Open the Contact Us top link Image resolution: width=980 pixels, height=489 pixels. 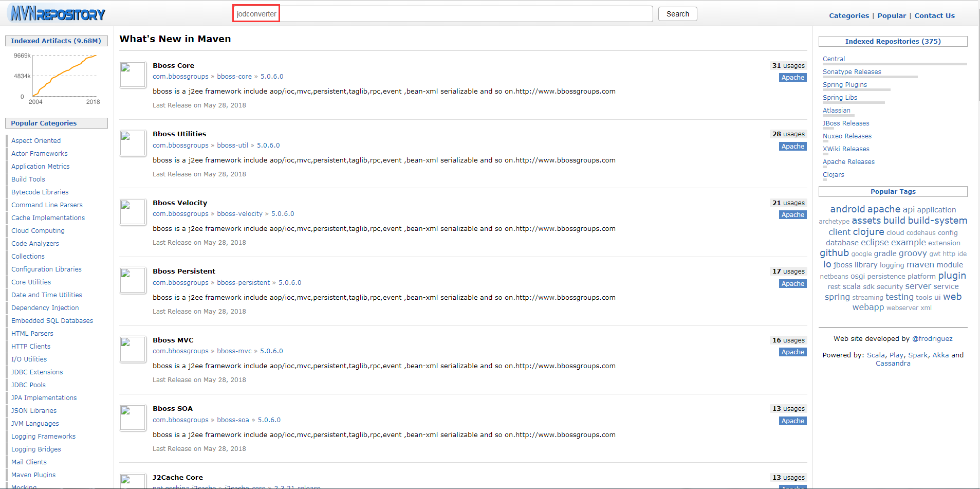coord(934,15)
